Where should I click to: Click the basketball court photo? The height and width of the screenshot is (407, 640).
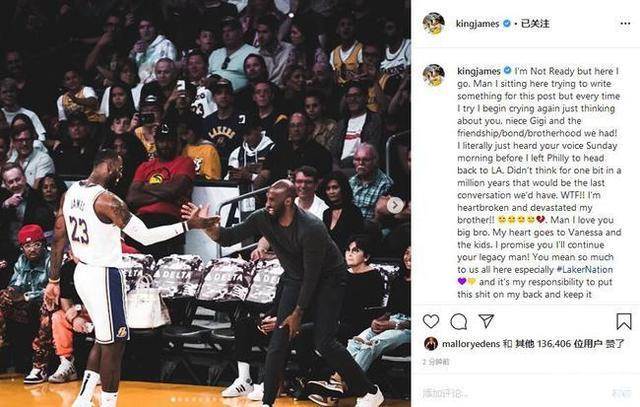point(205,203)
